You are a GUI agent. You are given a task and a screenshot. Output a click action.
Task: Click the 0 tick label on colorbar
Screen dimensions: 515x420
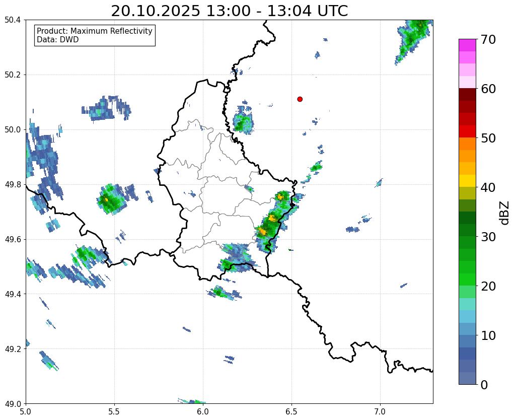tap(484, 385)
